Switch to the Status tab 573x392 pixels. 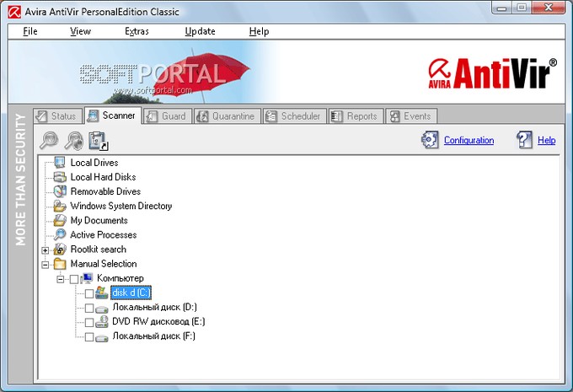[x=58, y=116]
